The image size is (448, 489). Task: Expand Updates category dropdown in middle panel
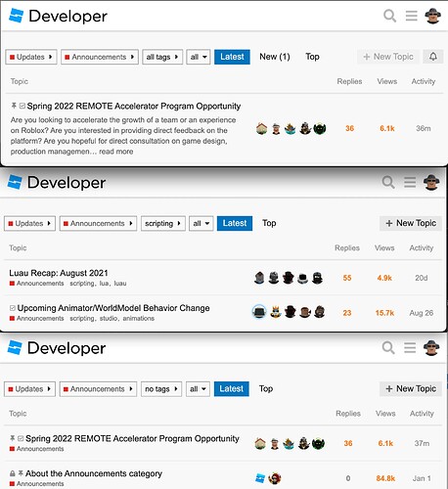[29, 223]
